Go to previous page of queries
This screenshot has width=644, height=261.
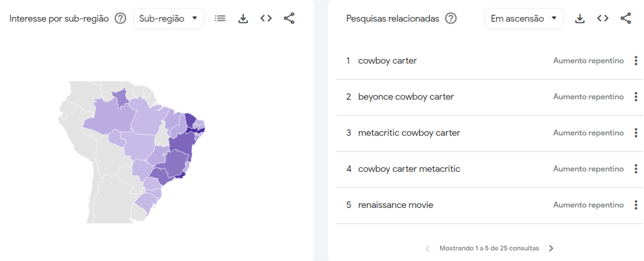(427, 248)
